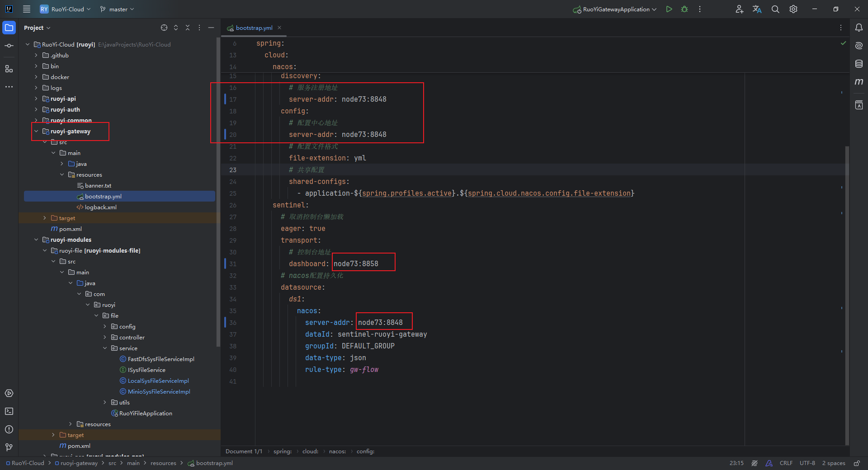Screen dimensions: 868x470
Task: Click CRLF line separator in status bar
Action: coord(786,463)
